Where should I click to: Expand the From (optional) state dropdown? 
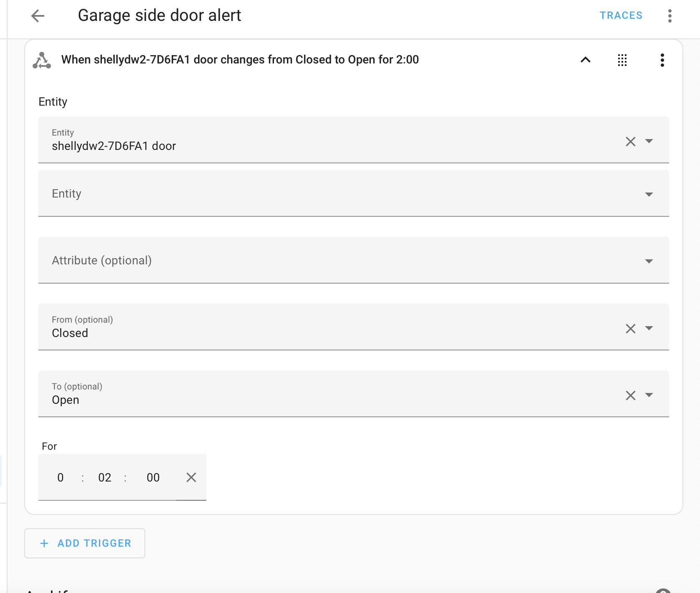pyautogui.click(x=649, y=328)
